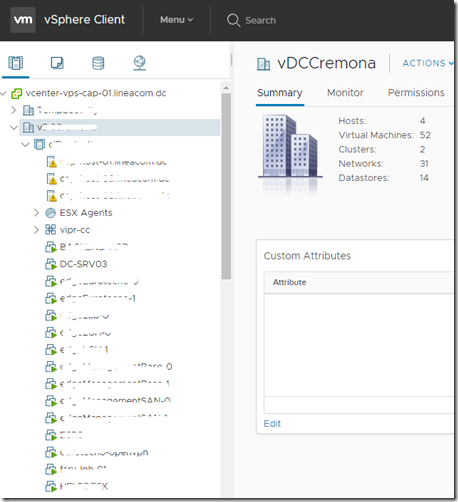This screenshot has width=458, height=502.
Task: Select the DC-SRV03 virtual machine
Action: (83, 264)
